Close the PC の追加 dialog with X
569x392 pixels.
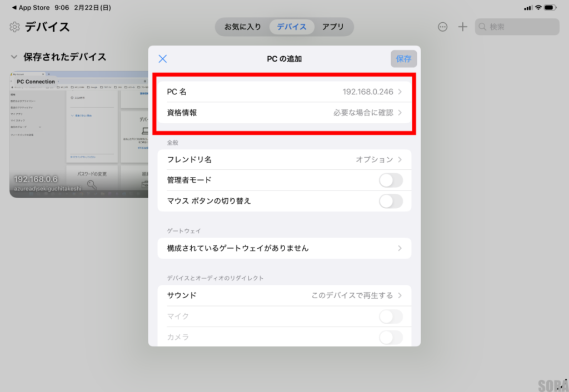pos(163,59)
